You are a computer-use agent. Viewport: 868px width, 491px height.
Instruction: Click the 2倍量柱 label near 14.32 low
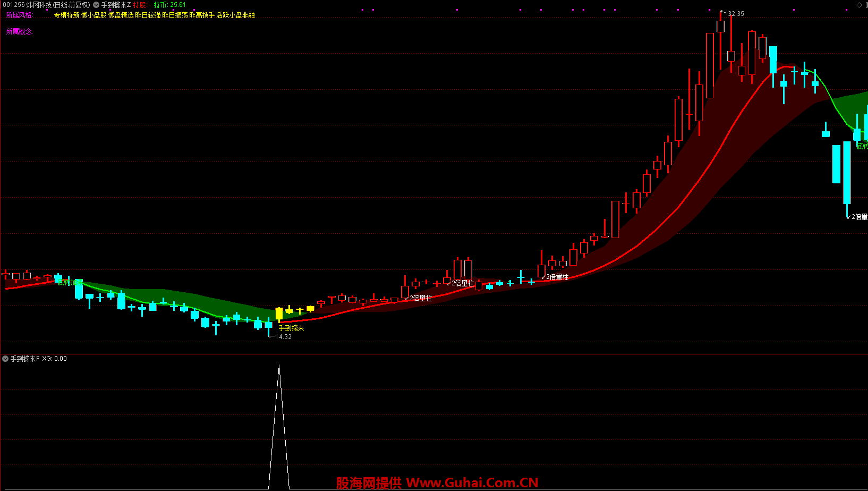click(x=421, y=298)
